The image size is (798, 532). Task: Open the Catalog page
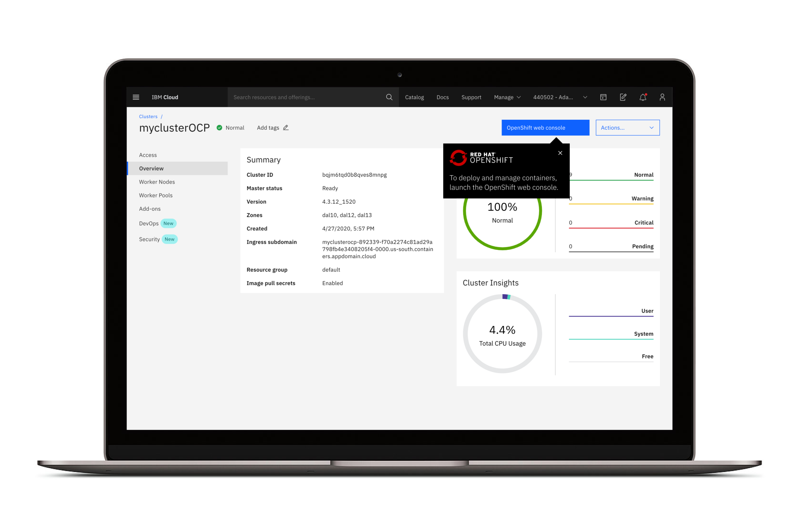(x=414, y=97)
